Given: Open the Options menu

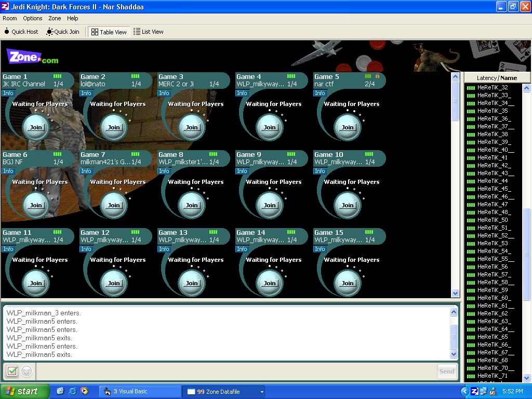Looking at the screenshot, I should click(33, 18).
